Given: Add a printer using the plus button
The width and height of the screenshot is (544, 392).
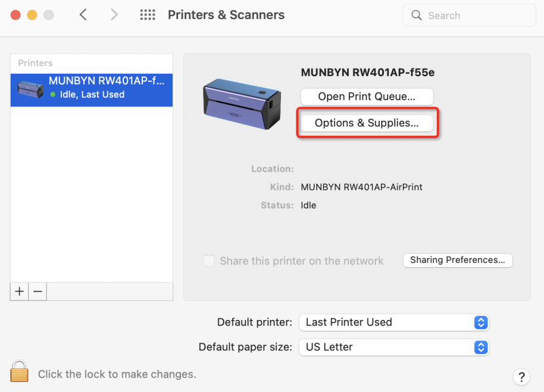Looking at the screenshot, I should (19, 291).
